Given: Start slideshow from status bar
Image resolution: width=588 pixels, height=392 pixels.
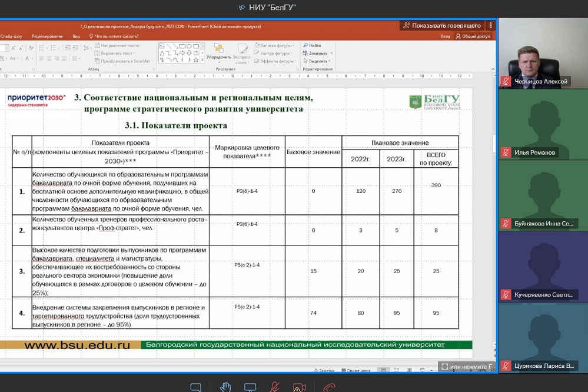Looking at the screenshot, I should (422, 370).
